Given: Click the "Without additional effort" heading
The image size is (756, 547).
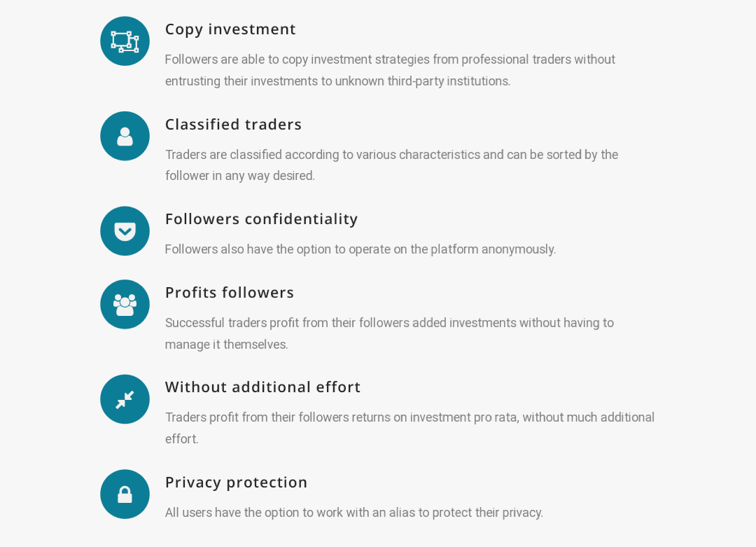Looking at the screenshot, I should 262,387.
